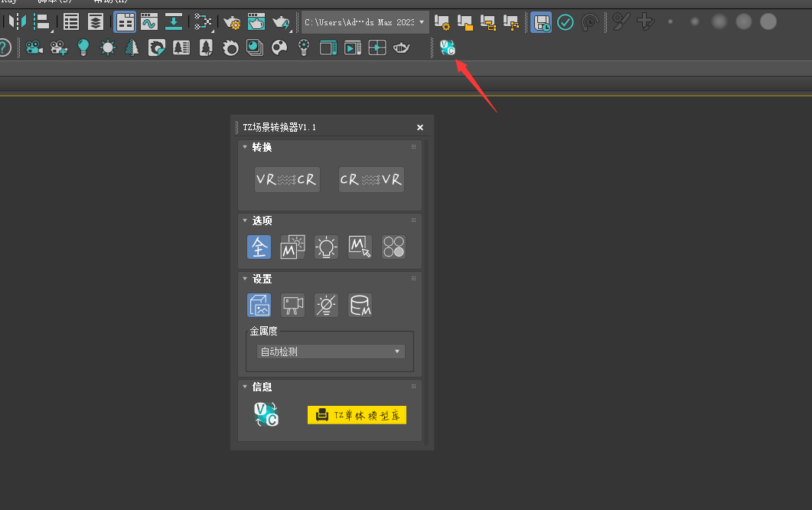Click the project hierarchy icon with branching nodes

pyautogui.click(x=511, y=22)
